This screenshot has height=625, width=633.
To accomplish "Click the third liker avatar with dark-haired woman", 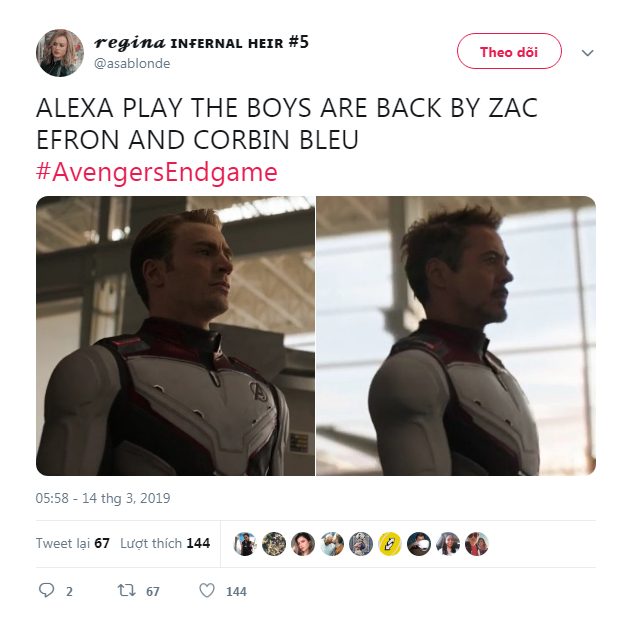I will pos(303,544).
